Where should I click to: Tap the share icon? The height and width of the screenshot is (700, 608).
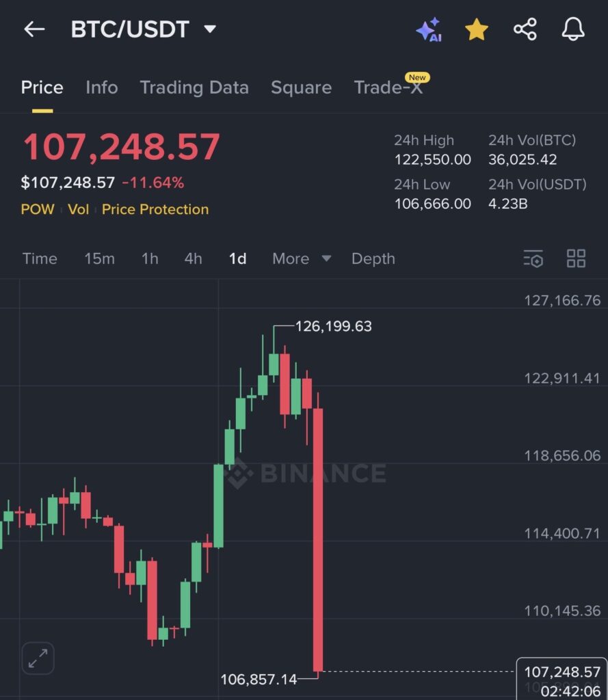point(525,29)
